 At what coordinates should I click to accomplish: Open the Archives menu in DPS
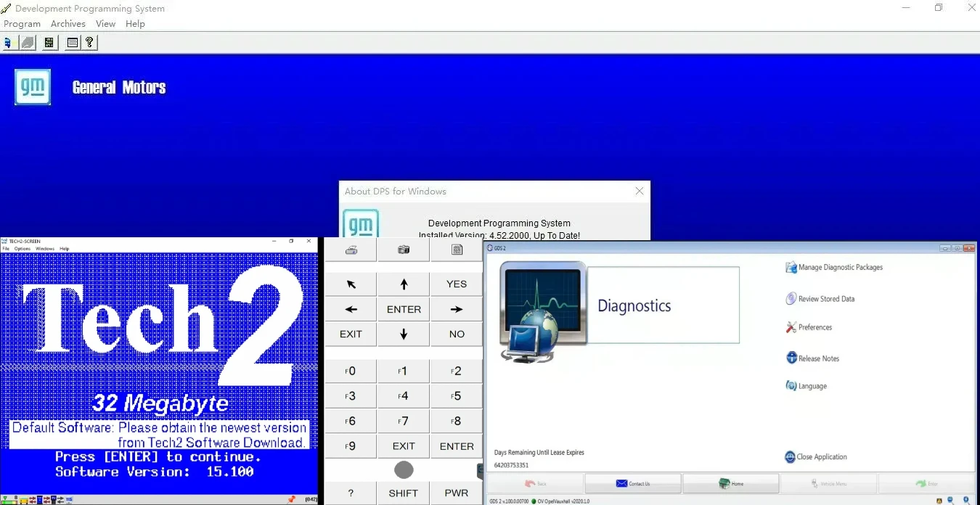tap(68, 24)
